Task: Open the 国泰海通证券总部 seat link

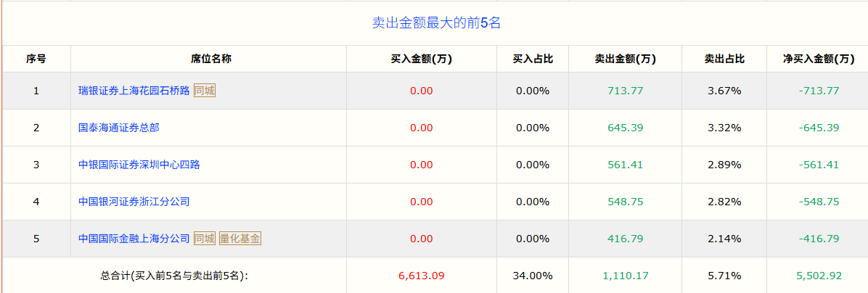Action: click(118, 128)
